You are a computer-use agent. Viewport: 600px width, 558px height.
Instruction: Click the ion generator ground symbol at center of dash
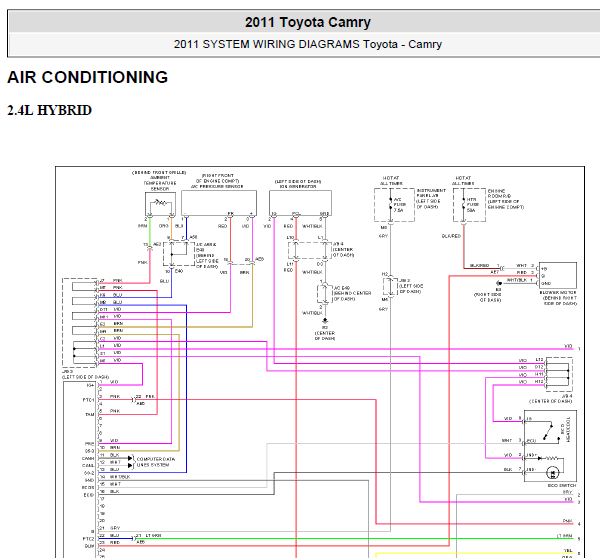(x=325, y=321)
